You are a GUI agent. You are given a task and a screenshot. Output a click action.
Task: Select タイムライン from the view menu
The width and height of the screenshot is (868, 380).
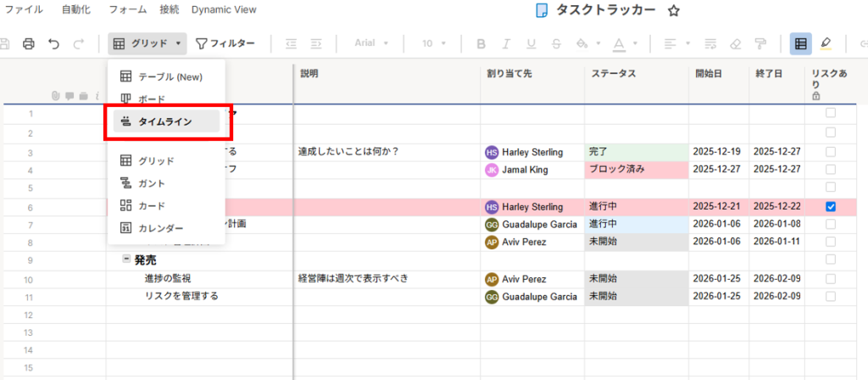166,122
